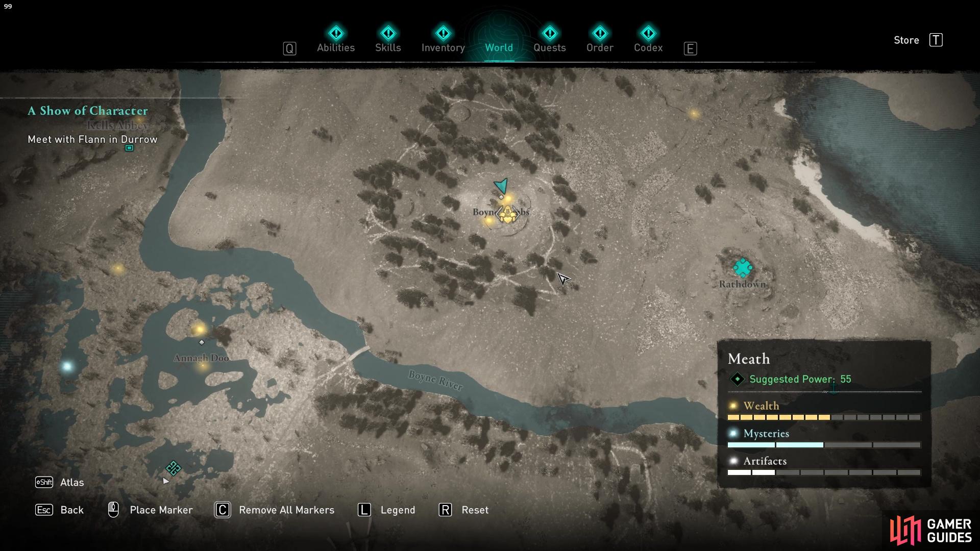
Task: Click the T key icon beside Store
Action: [936, 40]
